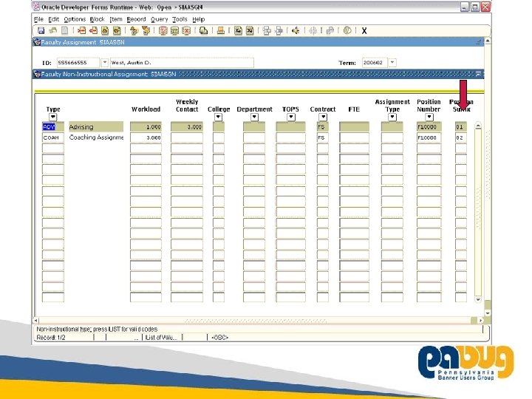
Task: Click the Cancel Query icon
Action: coord(186,30)
